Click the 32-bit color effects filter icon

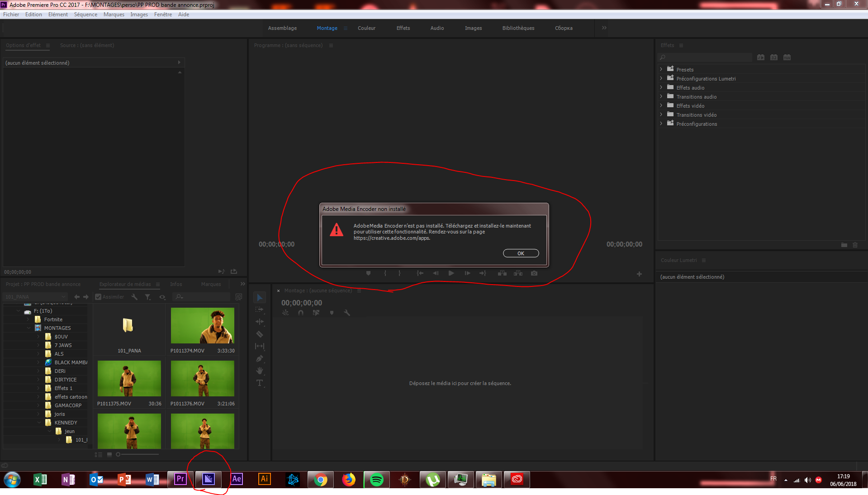point(774,57)
